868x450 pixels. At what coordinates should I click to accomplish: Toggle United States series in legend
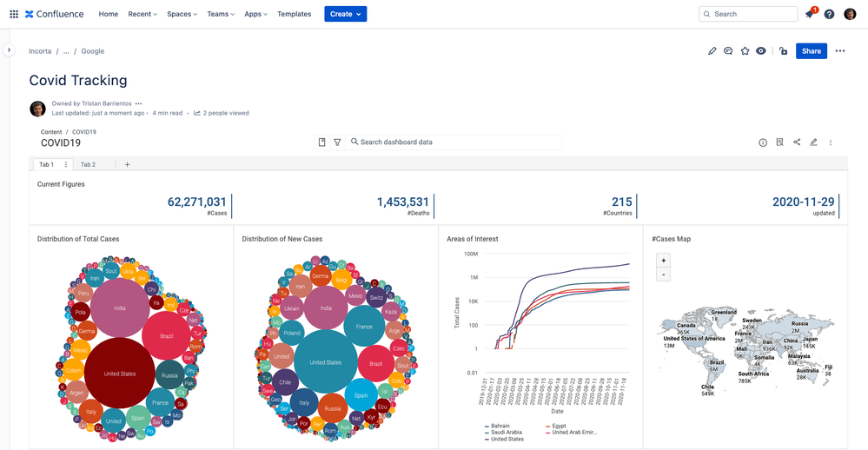(x=504, y=439)
